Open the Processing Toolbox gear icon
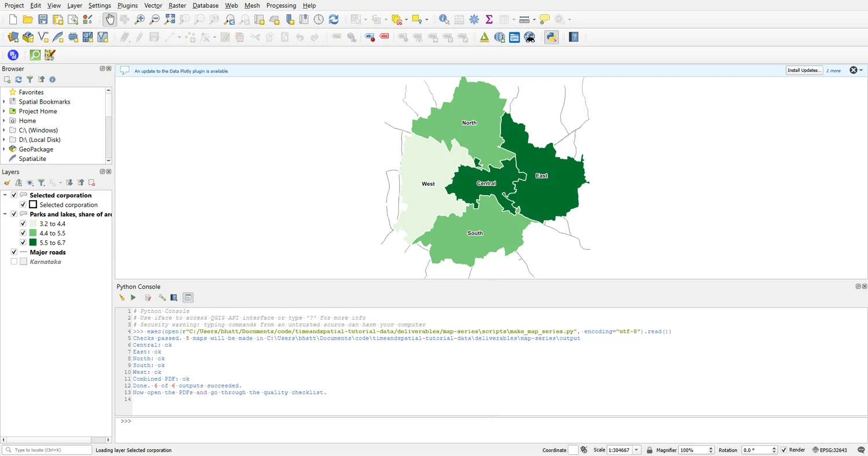Image resolution: width=868 pixels, height=456 pixels. [x=474, y=20]
